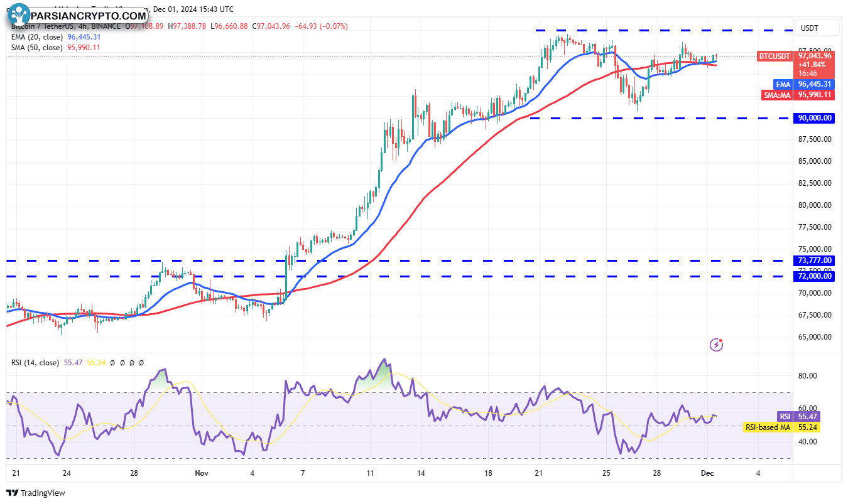Click the close price C97,043.96 in header
The height and width of the screenshot is (504, 848).
(x=270, y=26)
